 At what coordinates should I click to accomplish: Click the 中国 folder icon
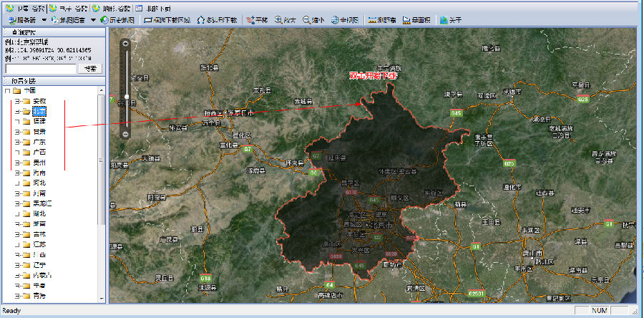[16, 90]
